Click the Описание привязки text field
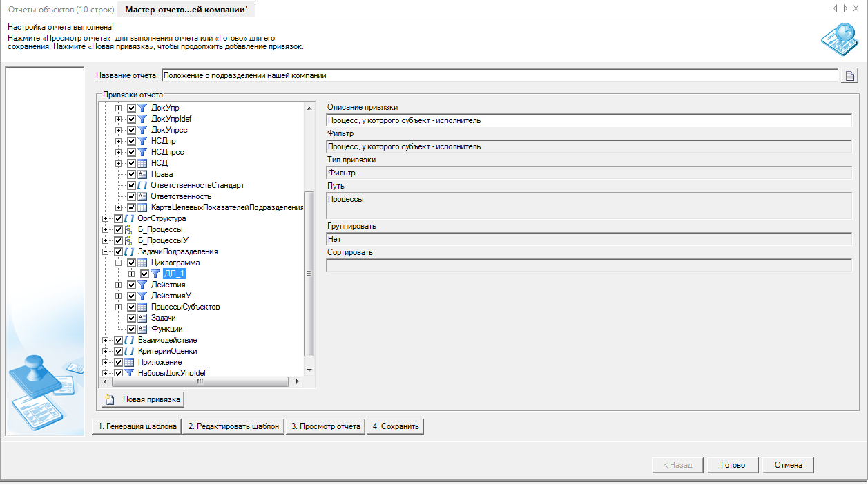 588,120
